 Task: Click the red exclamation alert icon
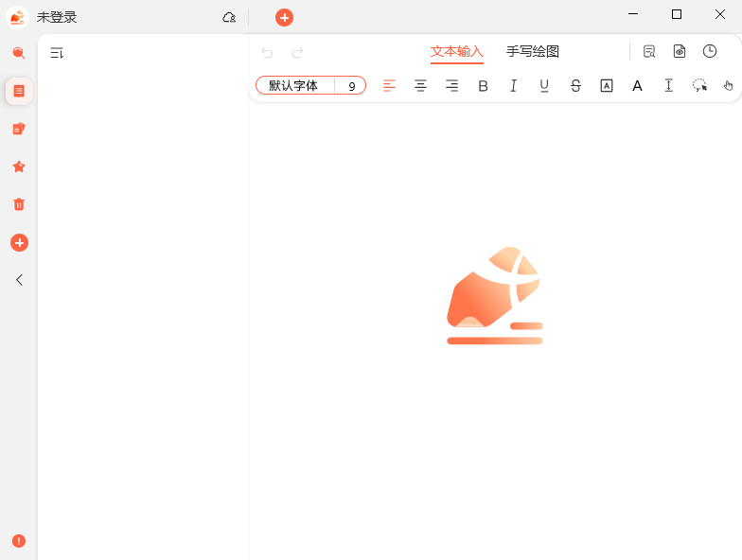coord(19,541)
